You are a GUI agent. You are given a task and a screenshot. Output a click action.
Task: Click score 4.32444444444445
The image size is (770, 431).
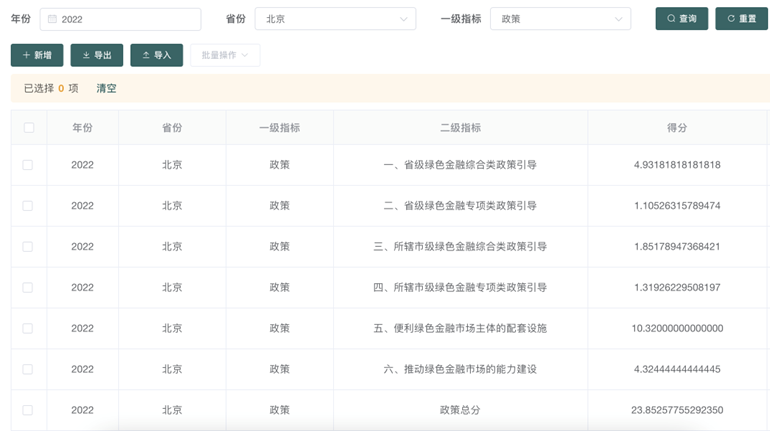click(x=677, y=369)
